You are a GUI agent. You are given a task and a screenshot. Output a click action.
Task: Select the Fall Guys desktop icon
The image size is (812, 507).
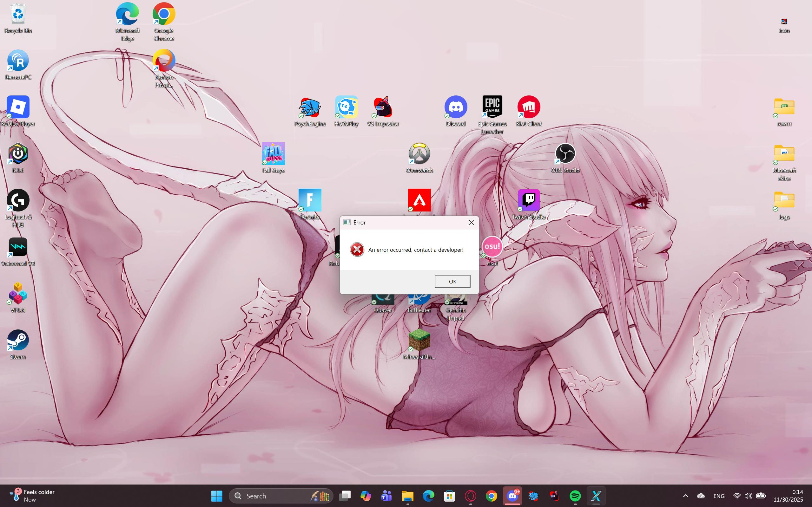[x=273, y=154]
